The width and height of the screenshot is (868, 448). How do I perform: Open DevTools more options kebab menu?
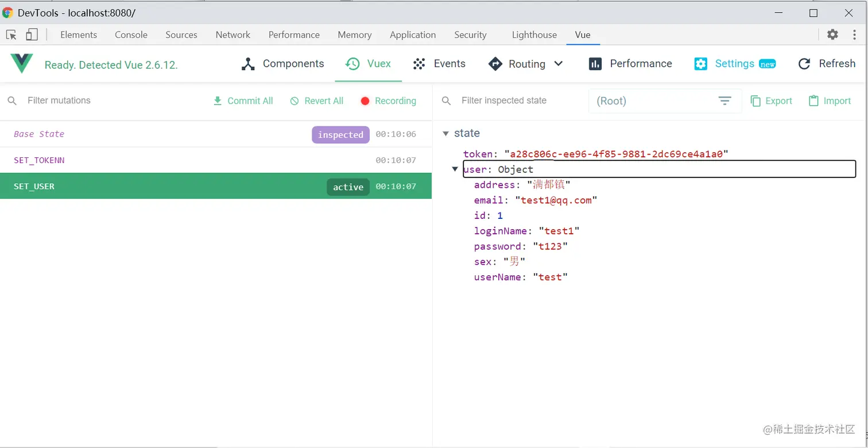[853, 34]
